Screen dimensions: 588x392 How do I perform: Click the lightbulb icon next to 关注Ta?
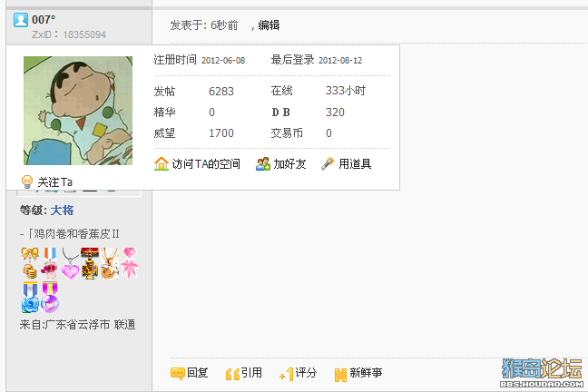point(27,181)
